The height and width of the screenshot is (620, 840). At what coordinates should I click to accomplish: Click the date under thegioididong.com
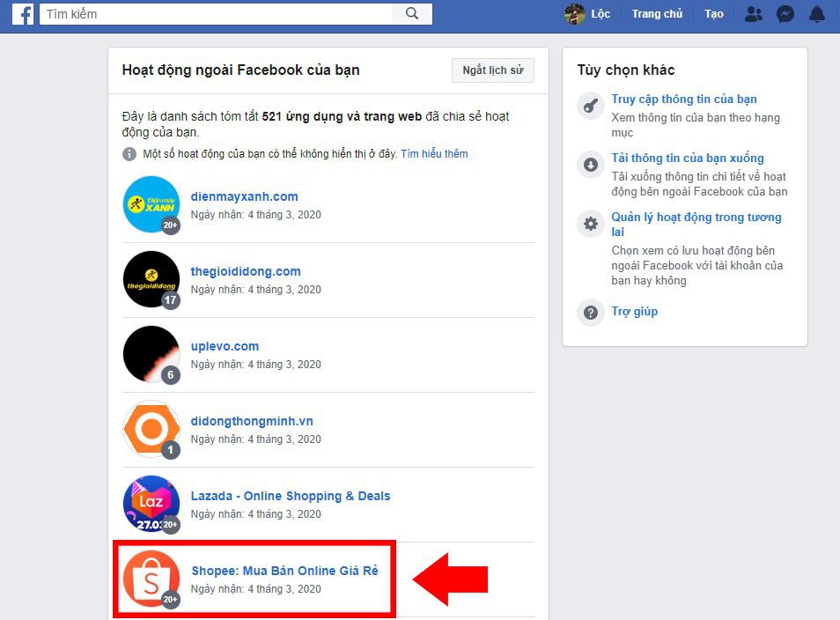coord(255,290)
